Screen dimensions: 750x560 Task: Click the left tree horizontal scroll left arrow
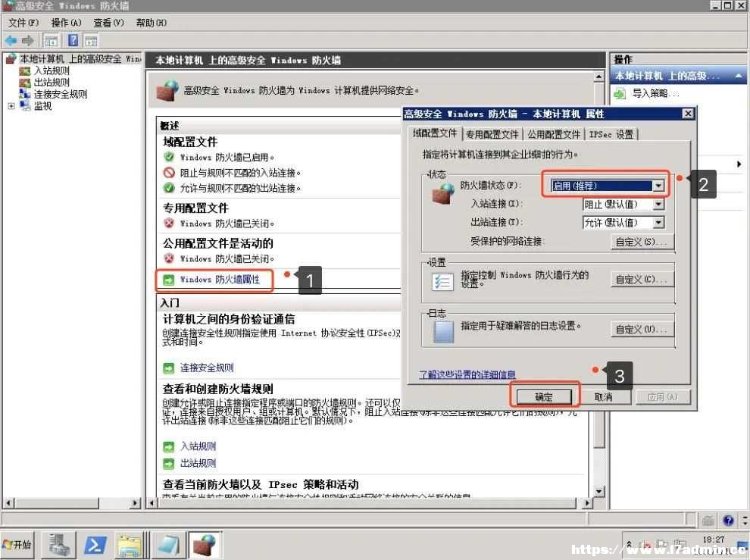pos(8,502)
